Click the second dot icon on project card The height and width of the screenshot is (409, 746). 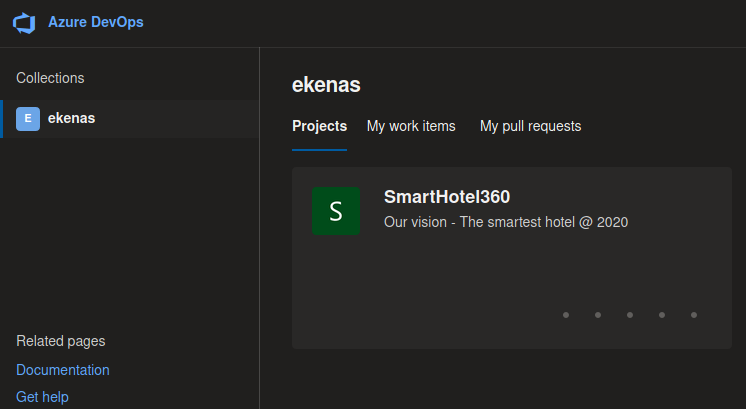[598, 315]
